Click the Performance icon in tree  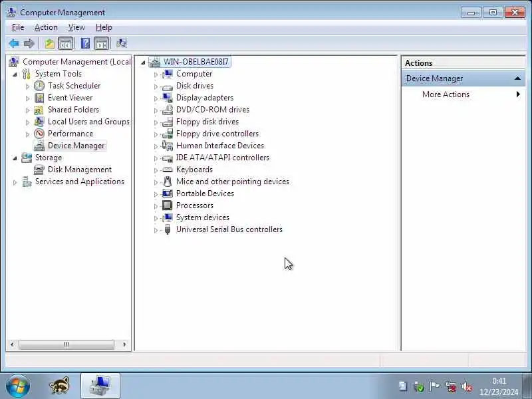(39, 134)
